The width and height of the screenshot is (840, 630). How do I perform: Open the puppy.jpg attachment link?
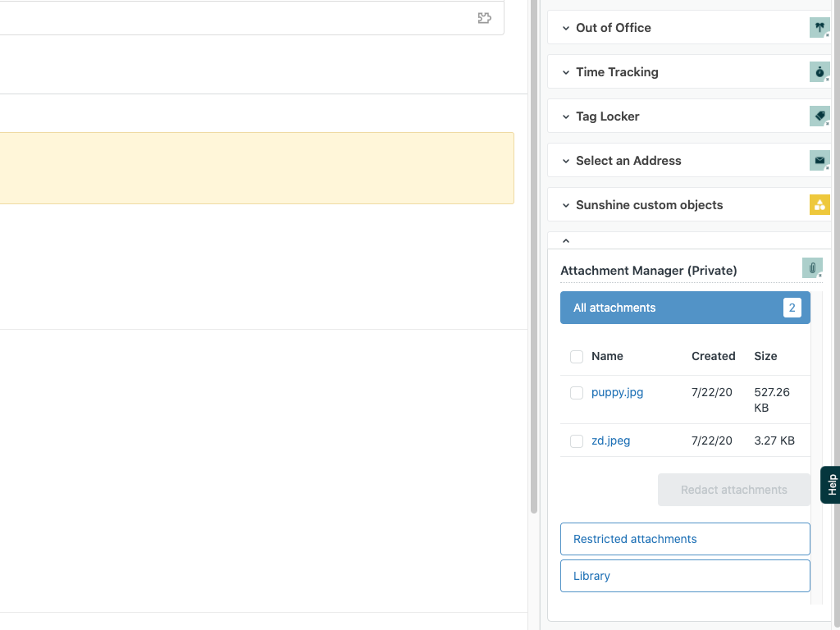tap(617, 392)
